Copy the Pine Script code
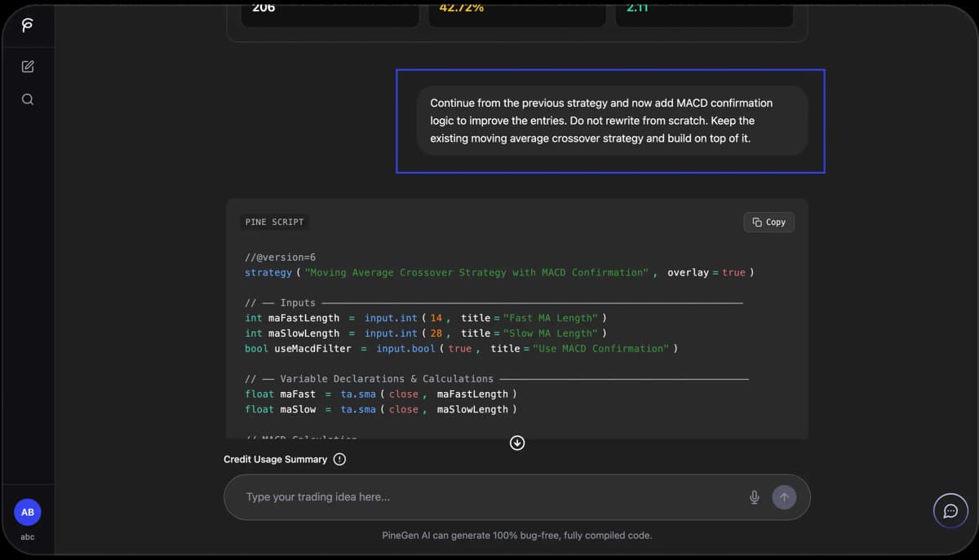The width and height of the screenshot is (979, 560). [x=769, y=222]
